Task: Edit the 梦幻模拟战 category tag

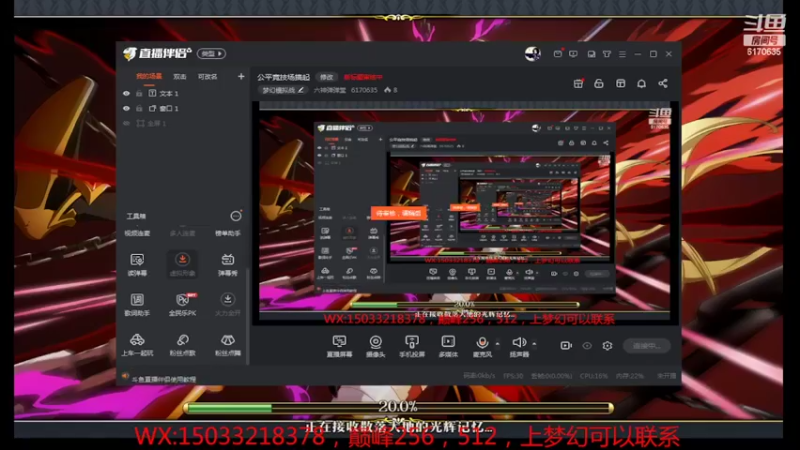Action: pos(282,90)
